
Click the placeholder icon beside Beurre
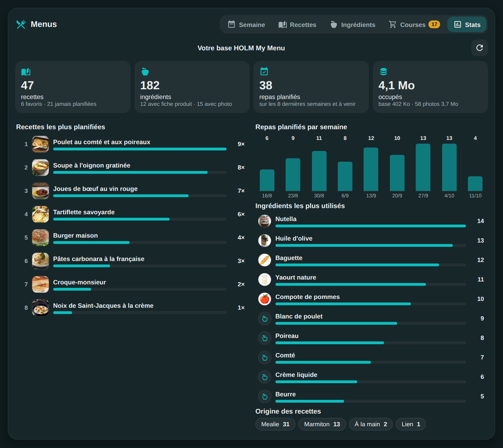(x=265, y=396)
